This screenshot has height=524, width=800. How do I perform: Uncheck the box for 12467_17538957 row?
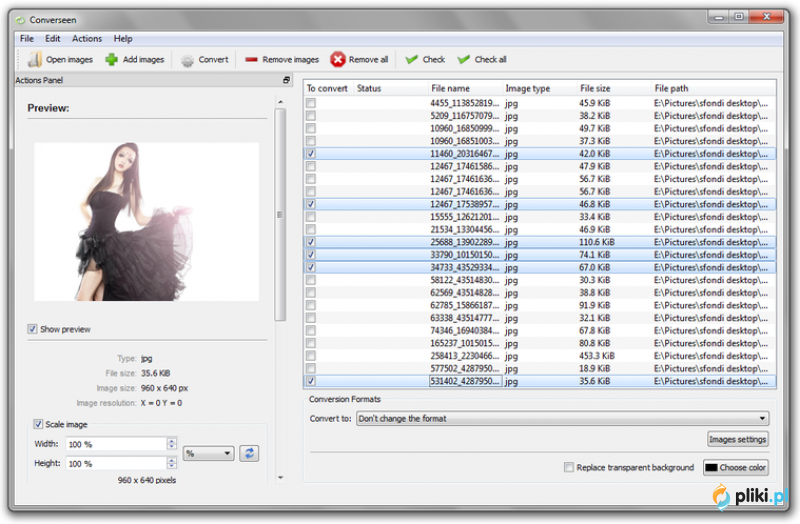tap(311, 204)
